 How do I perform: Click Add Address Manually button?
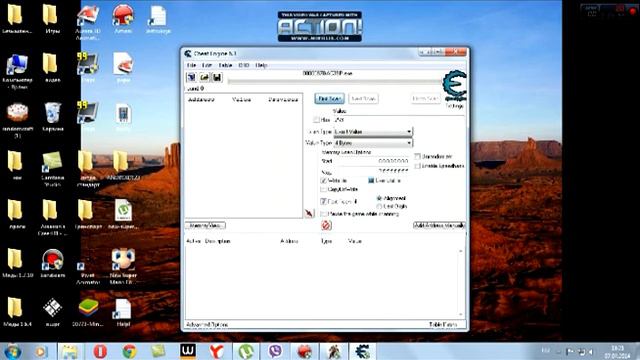(x=439, y=225)
